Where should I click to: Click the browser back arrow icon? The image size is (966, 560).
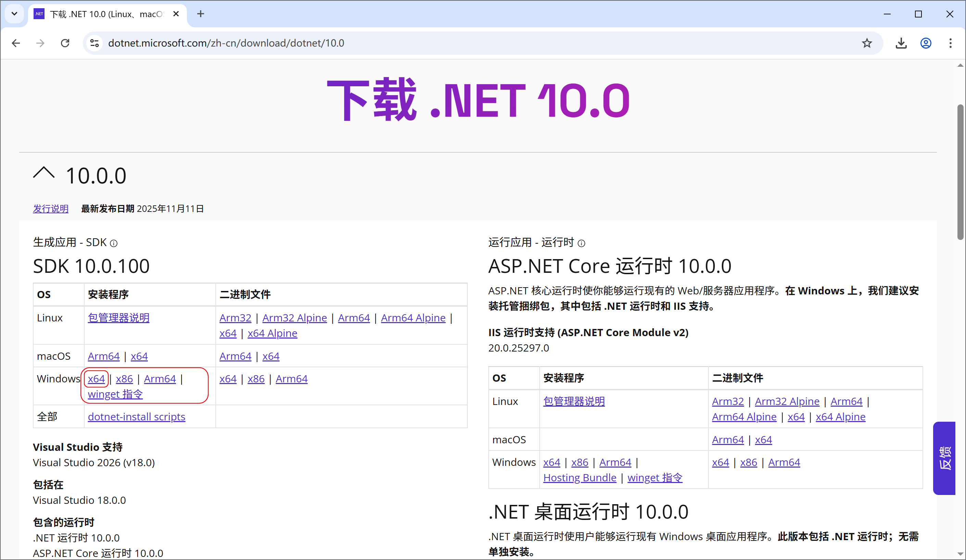pyautogui.click(x=16, y=43)
